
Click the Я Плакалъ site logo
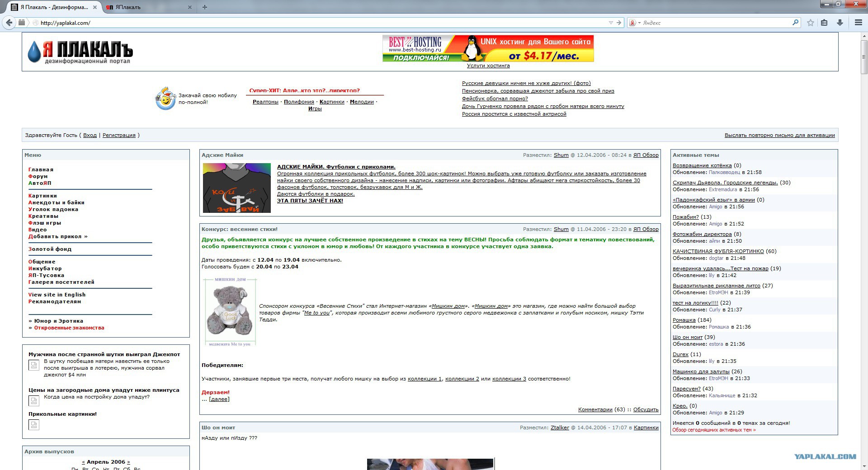tap(80, 52)
